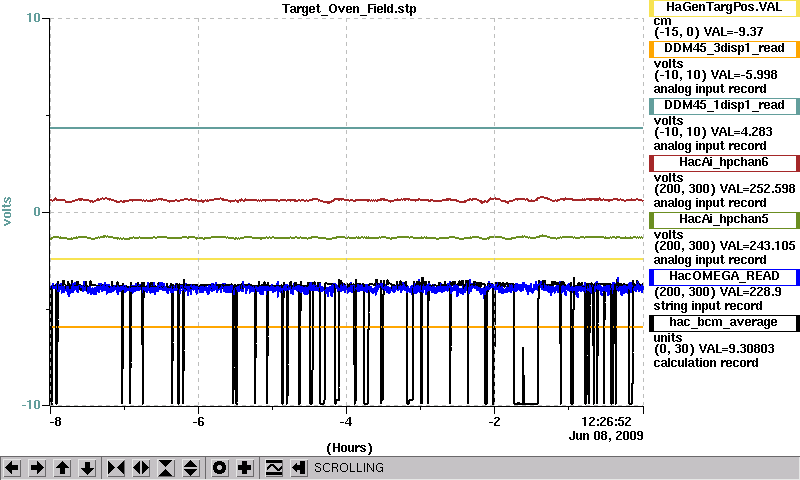Select the HacOMEGA_READ legend entry

[724, 277]
